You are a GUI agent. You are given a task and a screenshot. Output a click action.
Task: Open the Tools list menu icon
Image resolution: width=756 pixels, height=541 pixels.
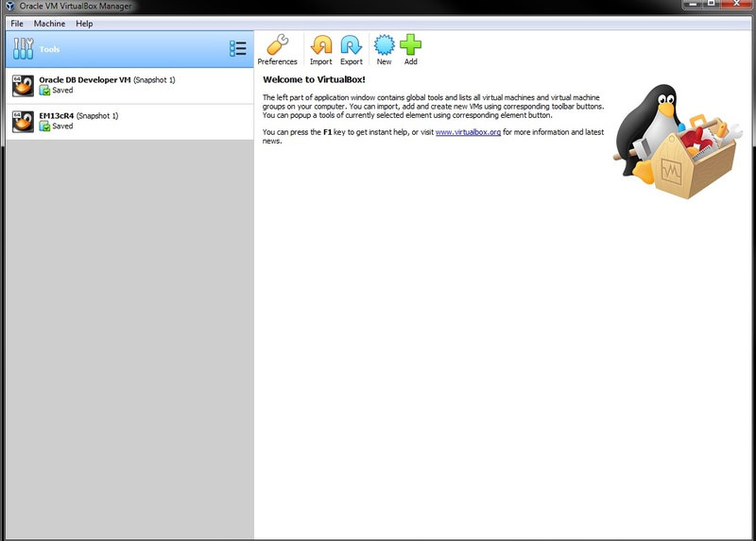(238, 49)
